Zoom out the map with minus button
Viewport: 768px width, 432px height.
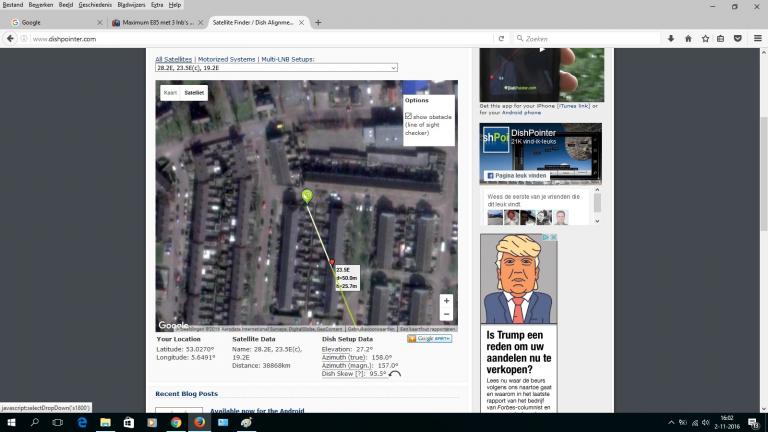click(x=446, y=314)
